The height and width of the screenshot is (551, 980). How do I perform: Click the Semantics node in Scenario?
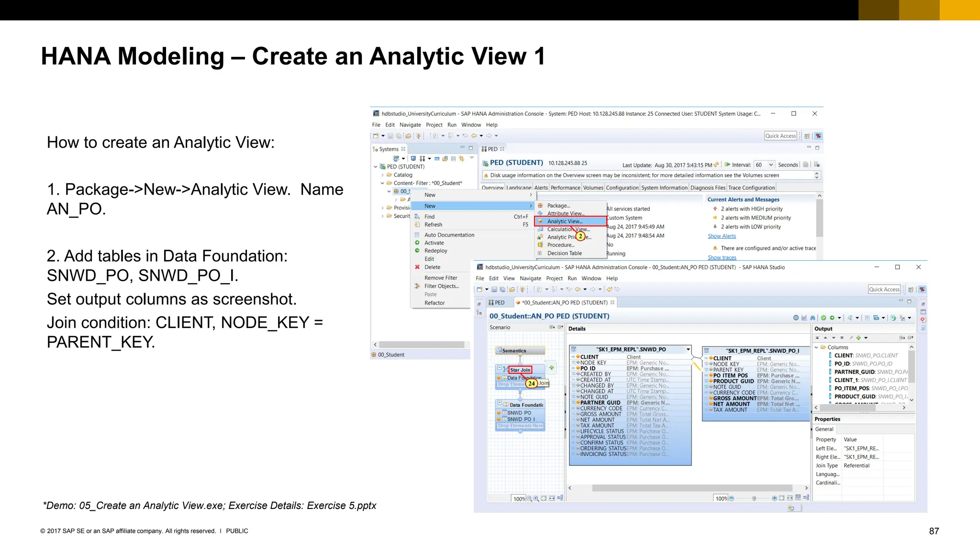pyautogui.click(x=520, y=351)
